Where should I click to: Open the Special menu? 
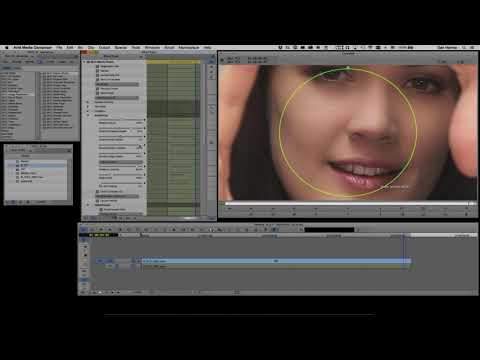click(121, 48)
